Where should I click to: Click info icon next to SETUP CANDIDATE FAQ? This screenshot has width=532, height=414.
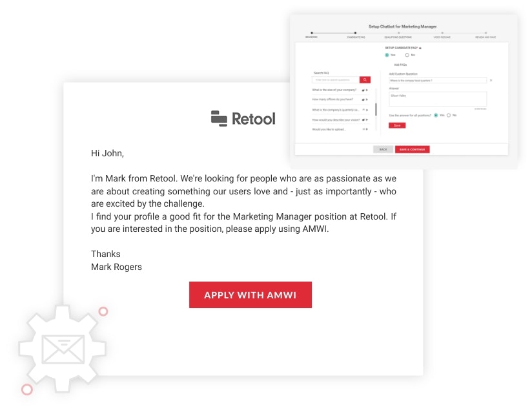point(421,48)
